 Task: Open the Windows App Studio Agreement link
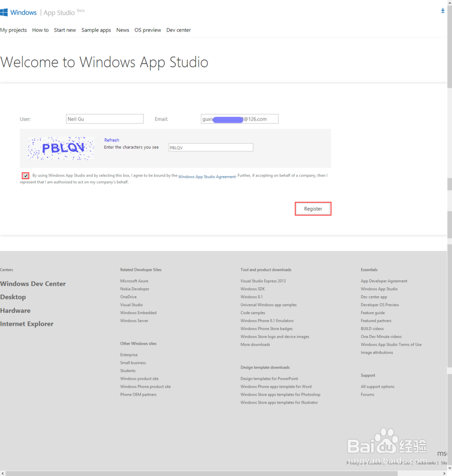207,177
